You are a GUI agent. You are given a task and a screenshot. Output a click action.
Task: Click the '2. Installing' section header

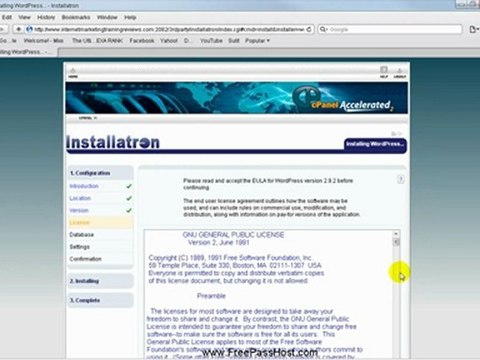pos(100,281)
